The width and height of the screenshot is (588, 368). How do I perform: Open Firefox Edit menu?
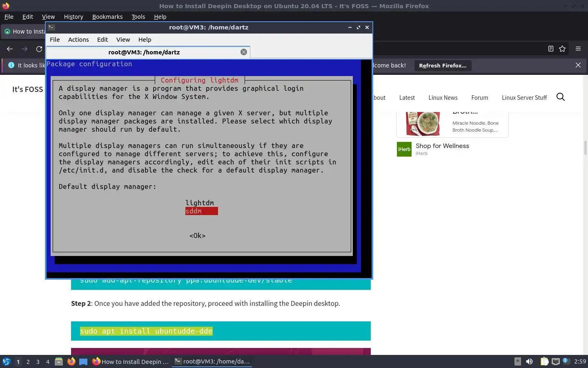coord(28,17)
